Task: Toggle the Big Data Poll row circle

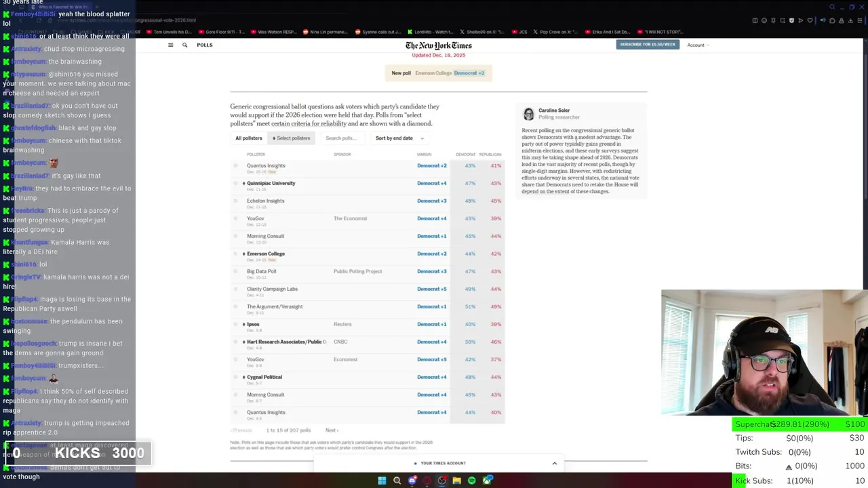Action: coord(236,271)
